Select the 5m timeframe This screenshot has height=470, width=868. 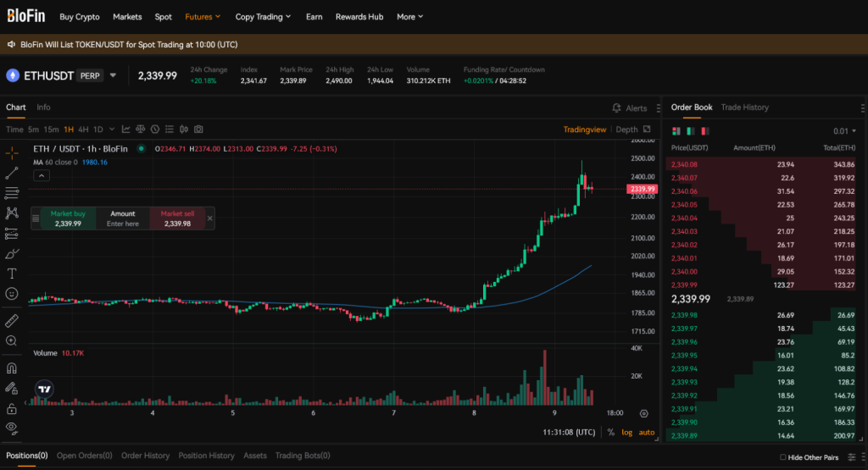click(x=33, y=130)
